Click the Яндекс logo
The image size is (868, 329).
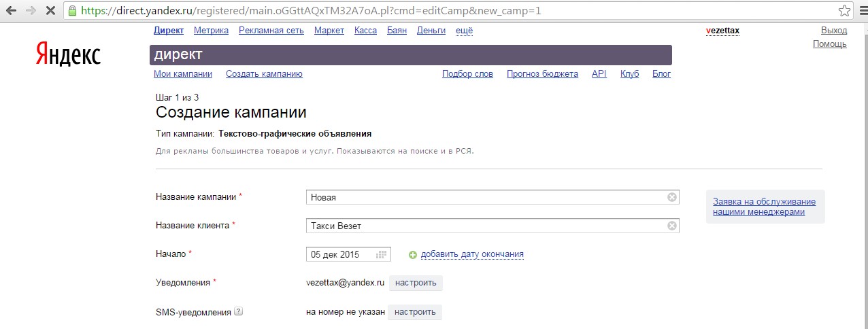(68, 54)
